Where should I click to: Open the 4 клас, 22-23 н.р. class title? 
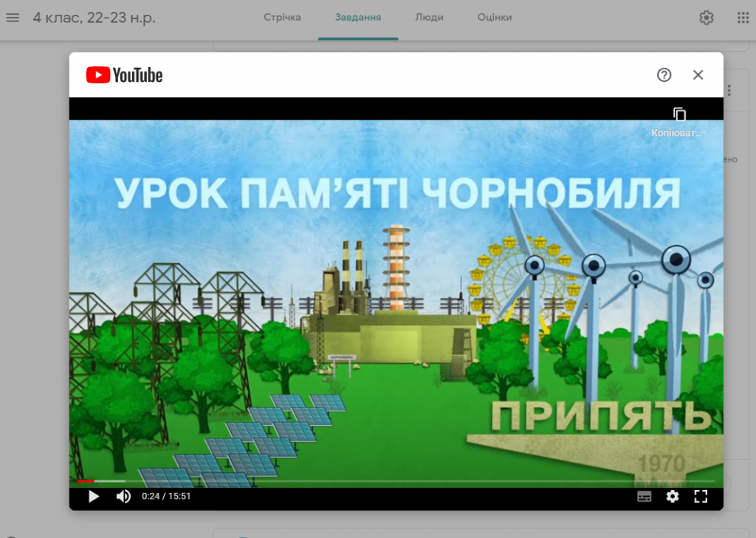pos(94,18)
